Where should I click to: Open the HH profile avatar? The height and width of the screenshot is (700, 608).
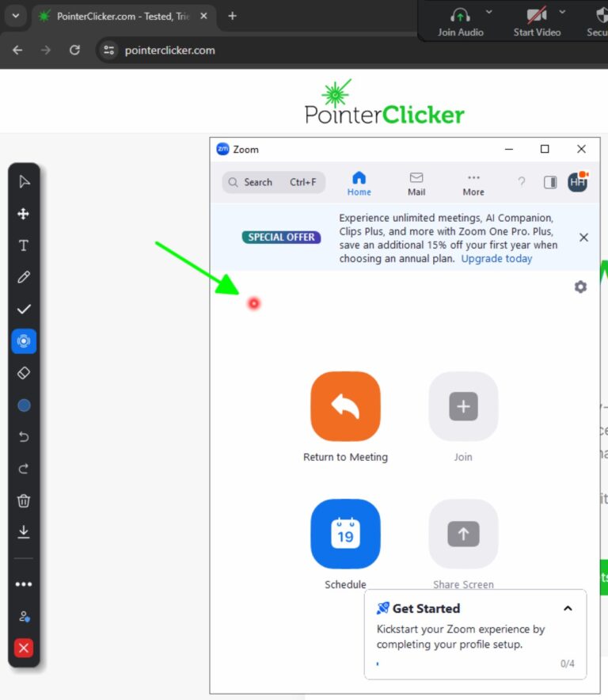578,181
